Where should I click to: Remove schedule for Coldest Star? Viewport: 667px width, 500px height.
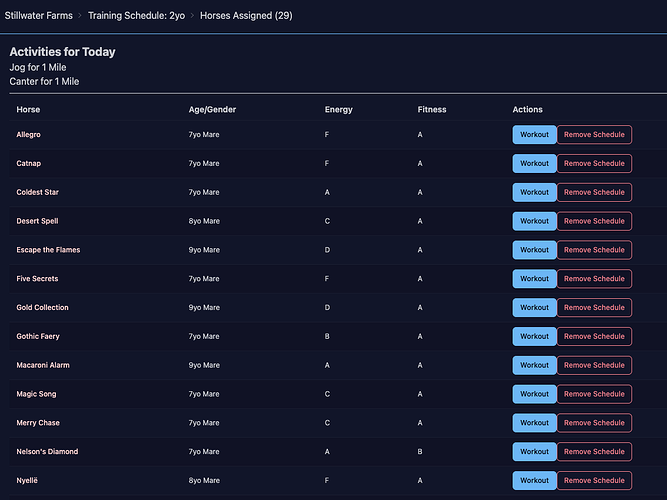(x=594, y=192)
